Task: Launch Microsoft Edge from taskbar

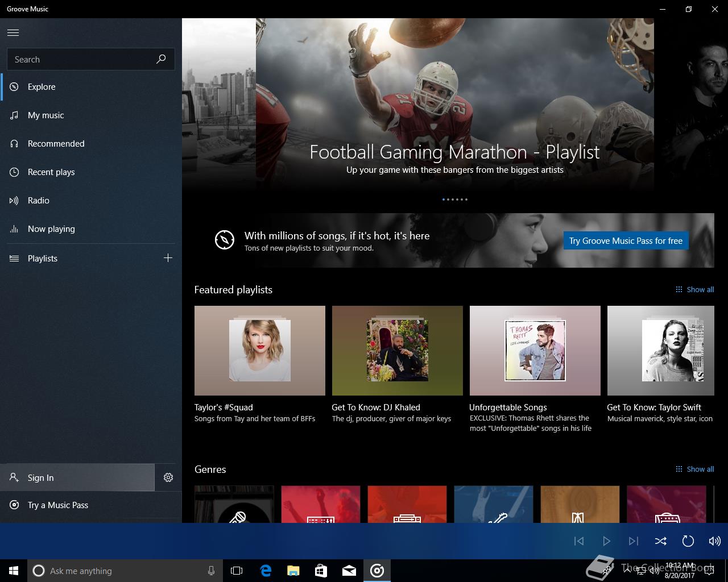Action: tap(266, 571)
